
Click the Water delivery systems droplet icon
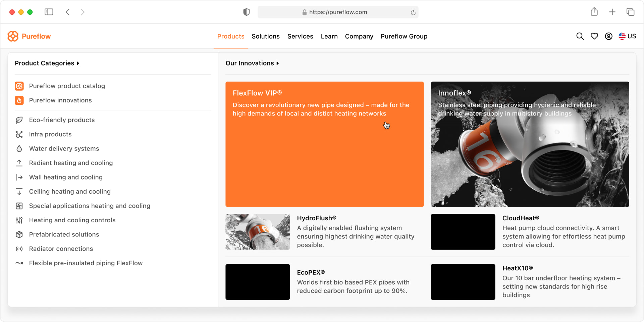[19, 148]
